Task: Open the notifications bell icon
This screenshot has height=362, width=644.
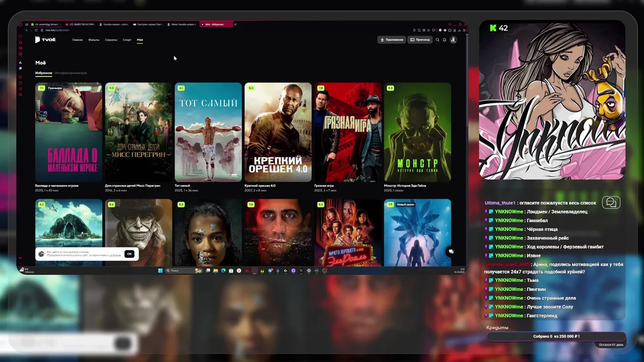Action: click(444, 40)
